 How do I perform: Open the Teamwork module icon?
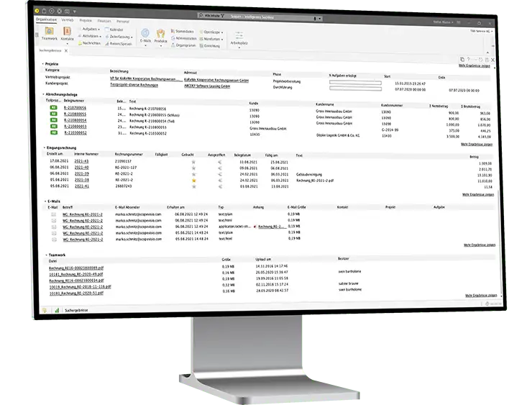point(49,31)
